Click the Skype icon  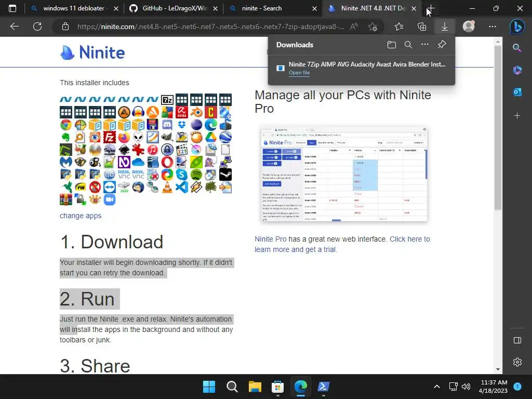coord(181,175)
